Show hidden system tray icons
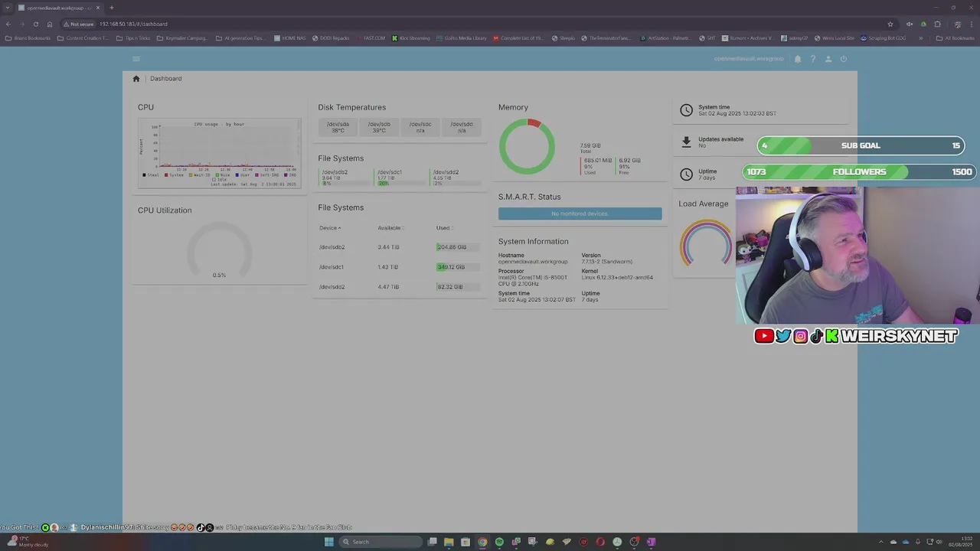 [881, 542]
